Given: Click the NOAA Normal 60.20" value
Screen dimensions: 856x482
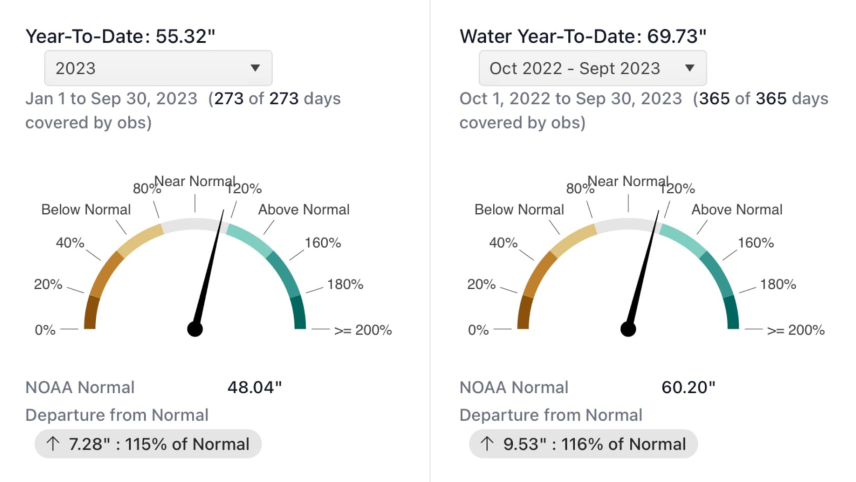Looking at the screenshot, I should [689, 387].
